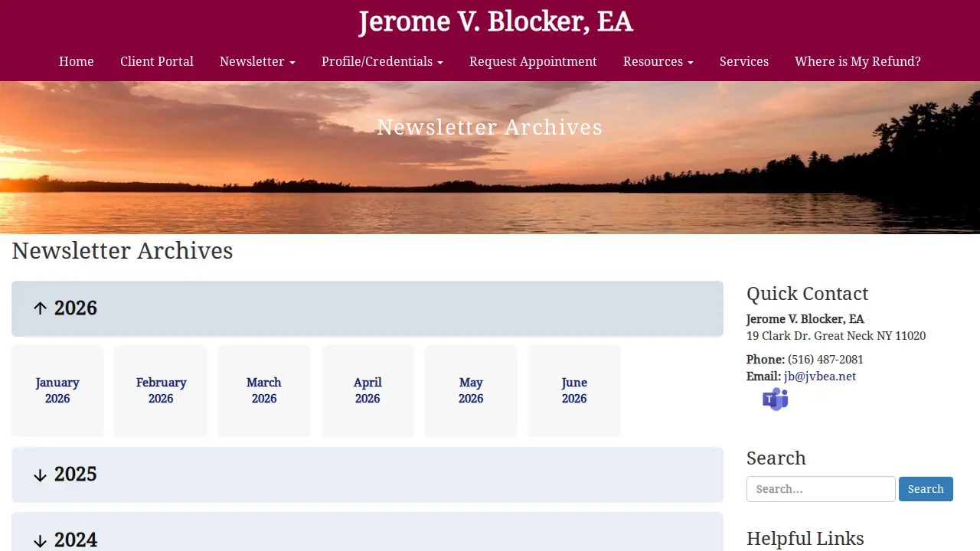980x551 pixels.
Task: Open the Resources dropdown menu
Action: 658,61
